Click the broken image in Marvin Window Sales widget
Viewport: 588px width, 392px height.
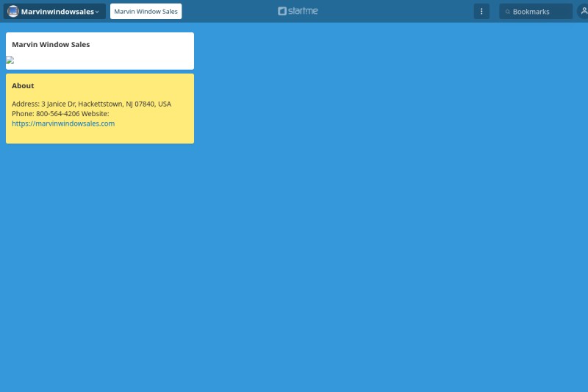click(x=10, y=60)
